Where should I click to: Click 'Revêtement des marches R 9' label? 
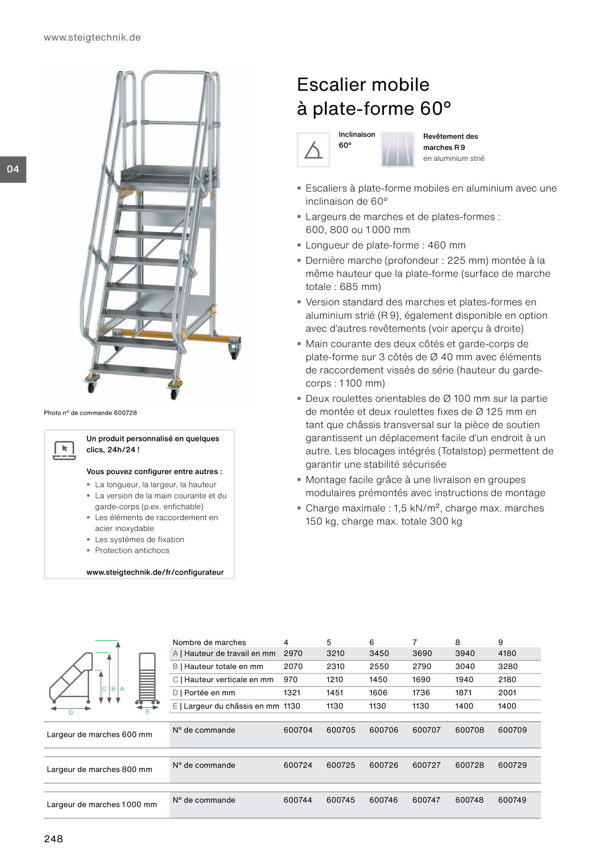tap(451, 142)
